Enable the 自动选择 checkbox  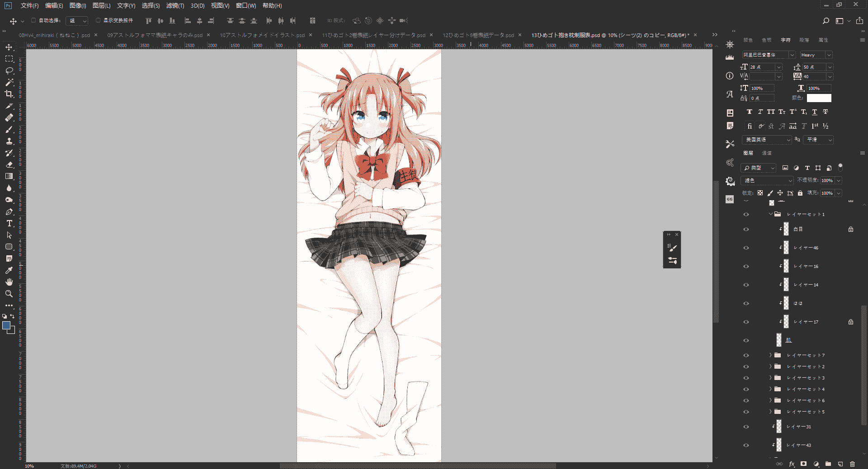click(x=33, y=20)
